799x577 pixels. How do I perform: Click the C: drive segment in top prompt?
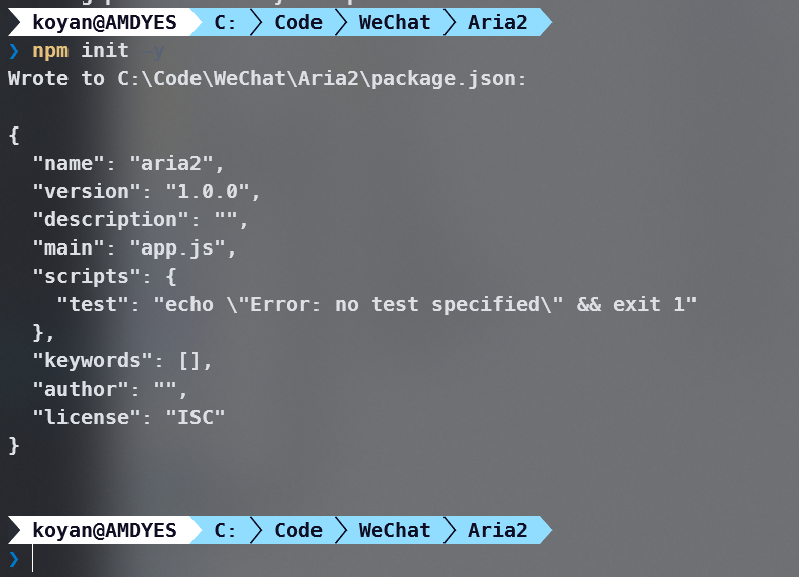coord(225,22)
